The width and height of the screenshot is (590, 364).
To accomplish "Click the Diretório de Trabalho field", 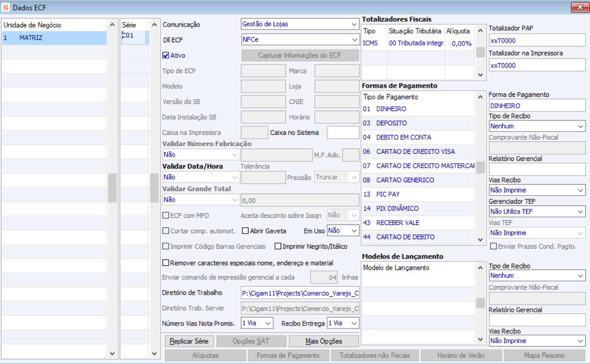I will coord(300,293).
